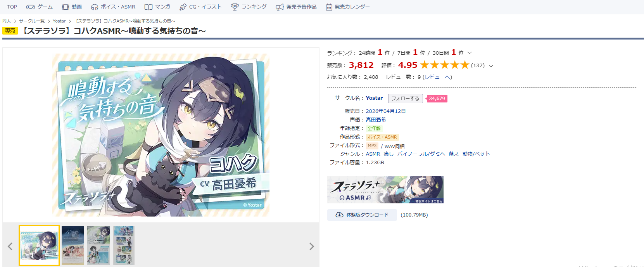This screenshot has width=644, height=267.
Task: Show the previous thumbnails with the left arrow
Action: point(10,246)
